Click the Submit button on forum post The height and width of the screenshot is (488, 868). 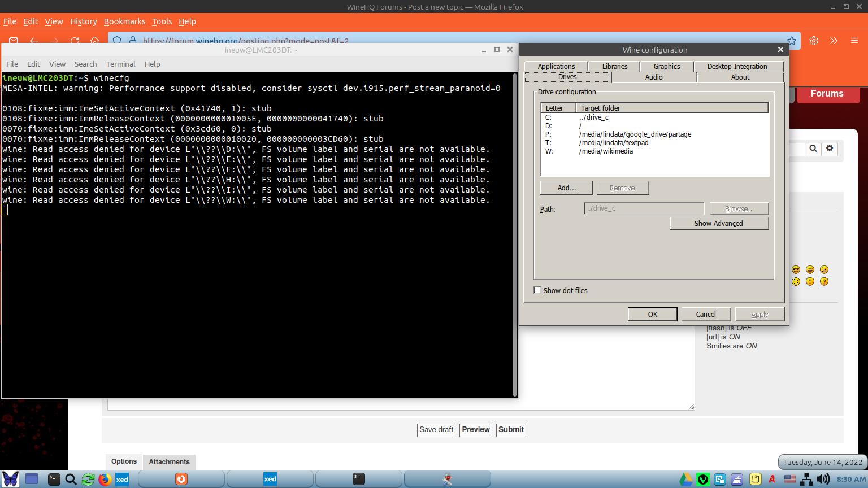pyautogui.click(x=511, y=430)
